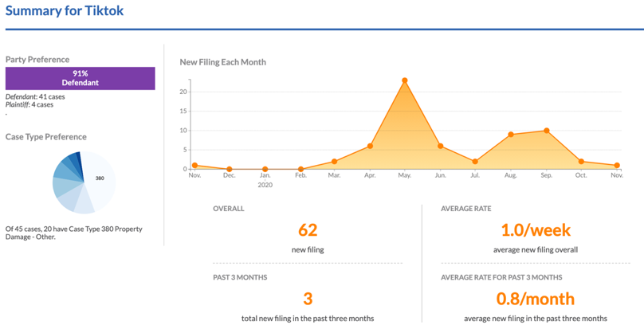Click the May. x-axis label
This screenshot has height=333, width=644.
point(405,176)
